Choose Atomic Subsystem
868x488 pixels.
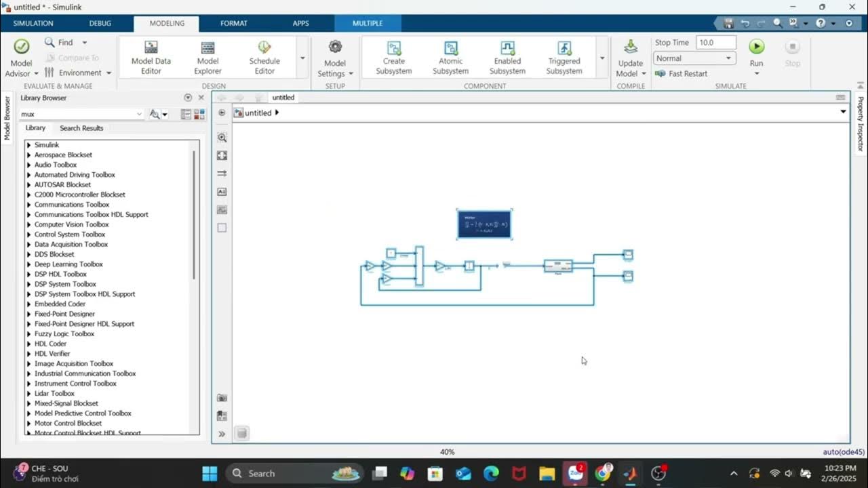coord(450,58)
